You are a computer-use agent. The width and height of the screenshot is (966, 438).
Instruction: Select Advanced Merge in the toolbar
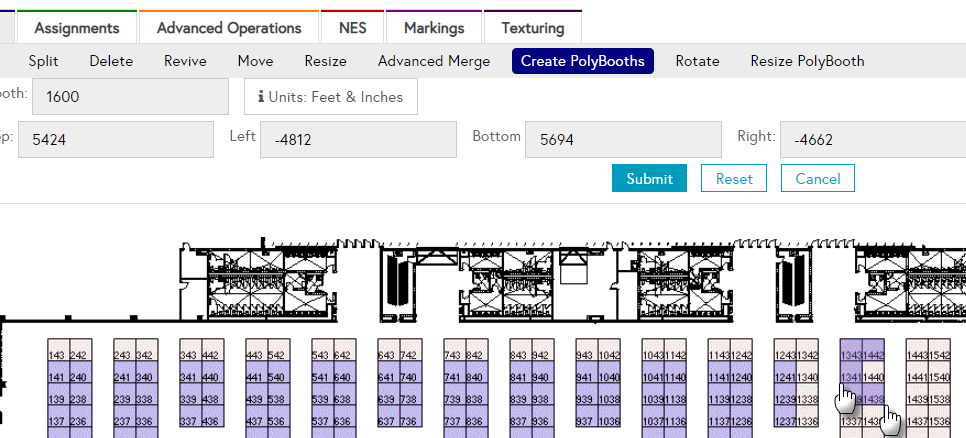(434, 61)
